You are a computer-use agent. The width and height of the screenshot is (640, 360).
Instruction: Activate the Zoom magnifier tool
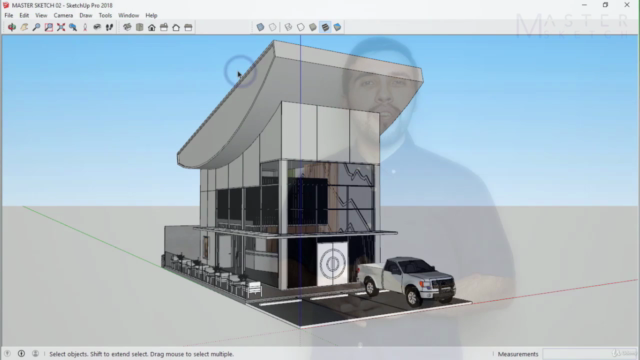(36, 27)
